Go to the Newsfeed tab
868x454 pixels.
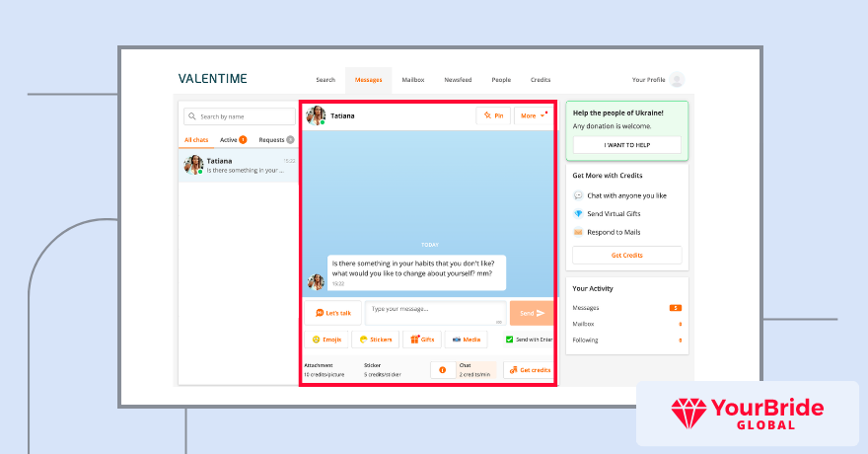458,80
